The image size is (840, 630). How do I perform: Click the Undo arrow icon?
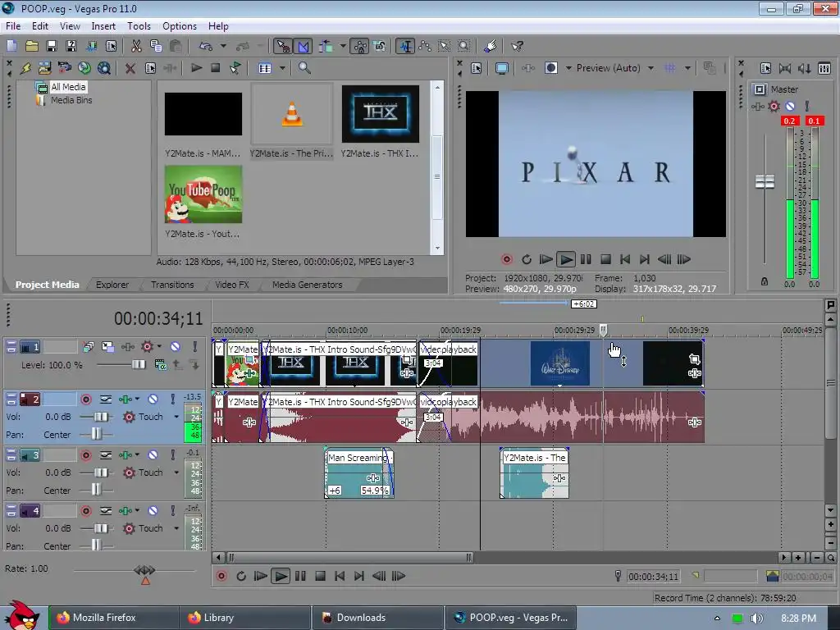pyautogui.click(x=206, y=46)
